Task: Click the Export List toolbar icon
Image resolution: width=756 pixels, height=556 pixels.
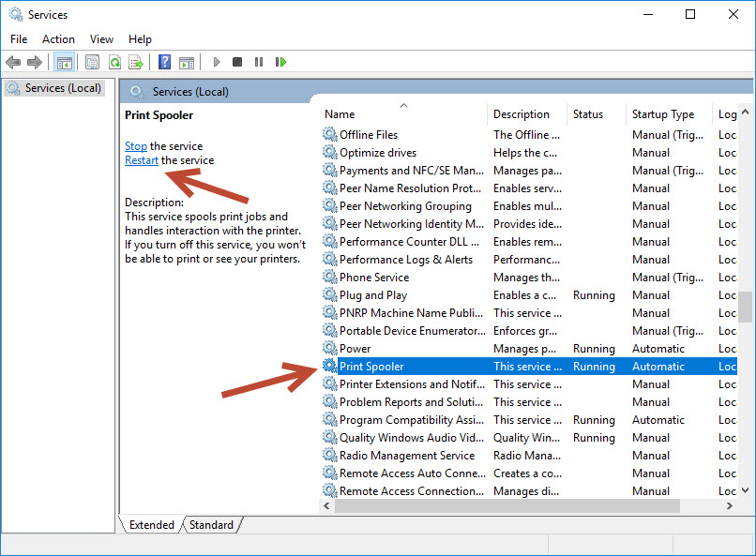Action: pos(137,62)
